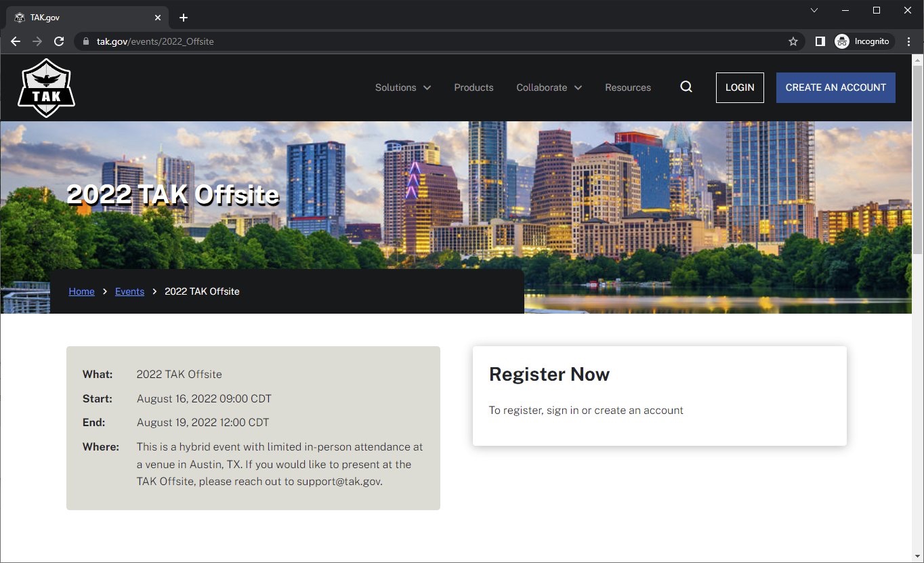
Task: Follow the Events breadcrumb link
Action: tap(129, 291)
